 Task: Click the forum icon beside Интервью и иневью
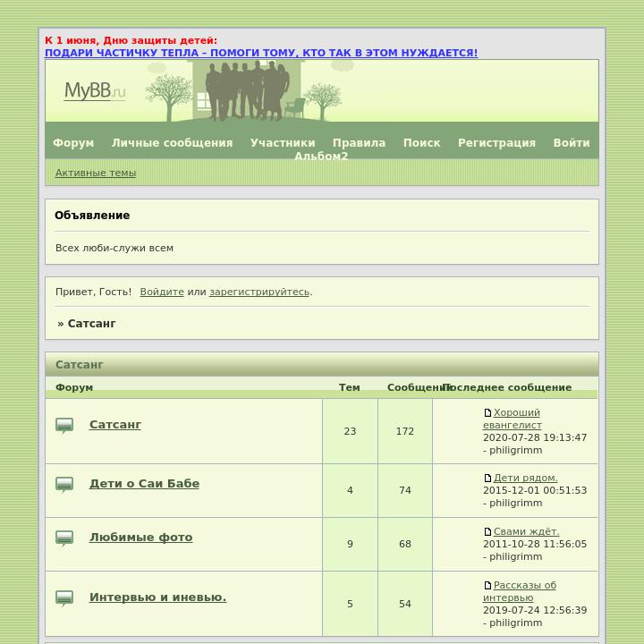click(64, 598)
